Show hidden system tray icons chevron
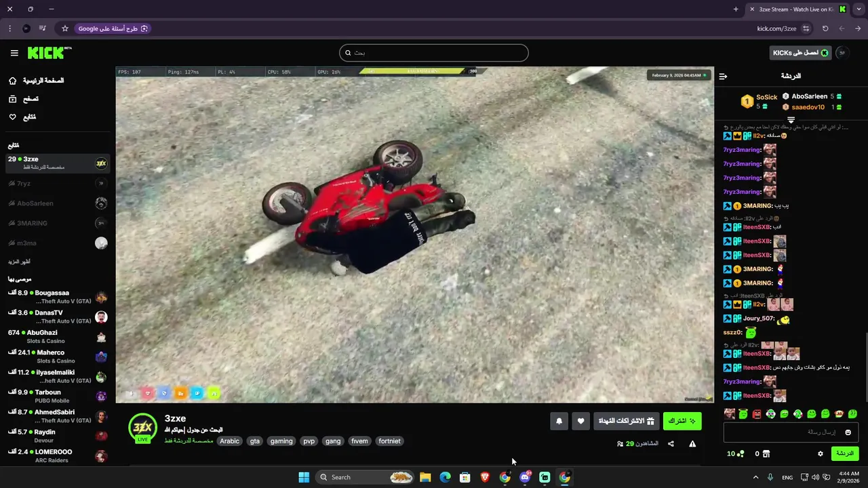 [x=755, y=477]
